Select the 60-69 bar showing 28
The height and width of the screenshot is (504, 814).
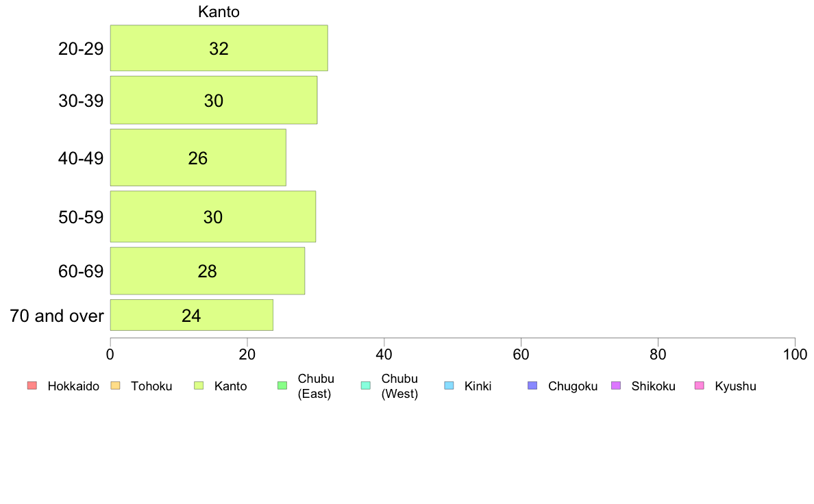pyautogui.click(x=208, y=271)
